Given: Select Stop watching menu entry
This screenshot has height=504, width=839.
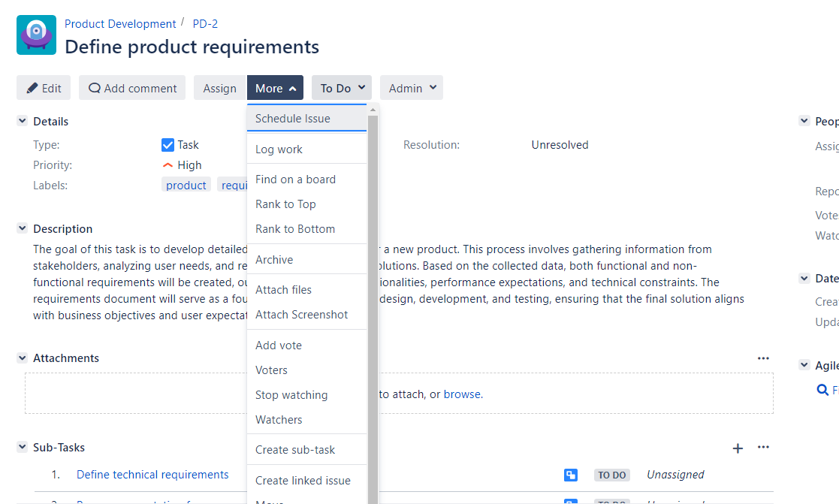Looking at the screenshot, I should click(291, 395).
